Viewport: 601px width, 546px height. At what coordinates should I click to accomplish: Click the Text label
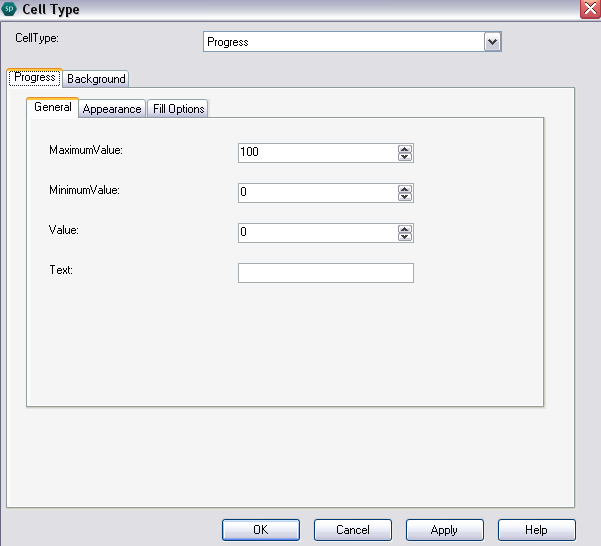61,270
